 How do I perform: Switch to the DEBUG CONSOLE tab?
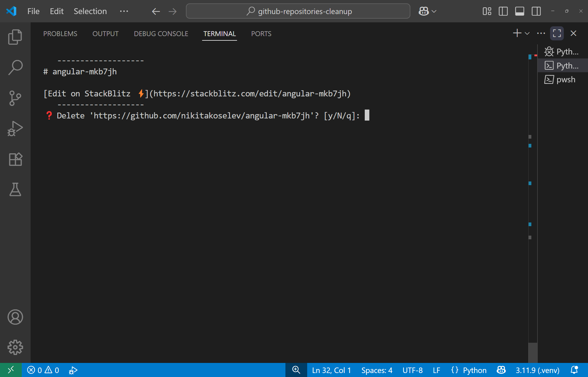161,34
